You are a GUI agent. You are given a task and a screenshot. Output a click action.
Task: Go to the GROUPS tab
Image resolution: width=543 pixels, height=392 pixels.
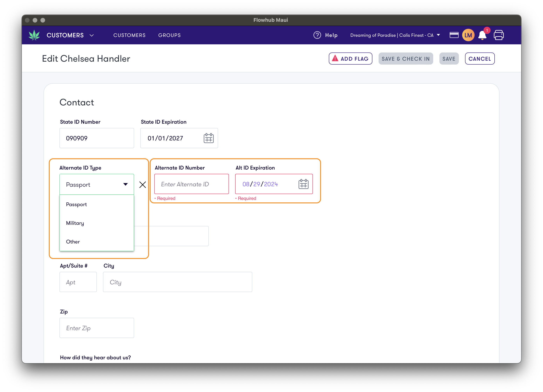point(169,35)
